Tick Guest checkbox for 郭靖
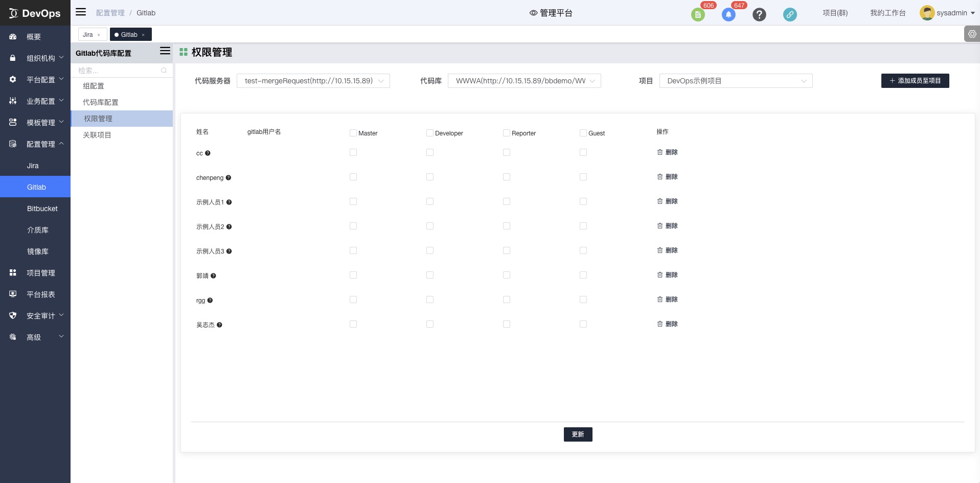This screenshot has height=483, width=980. tap(583, 275)
